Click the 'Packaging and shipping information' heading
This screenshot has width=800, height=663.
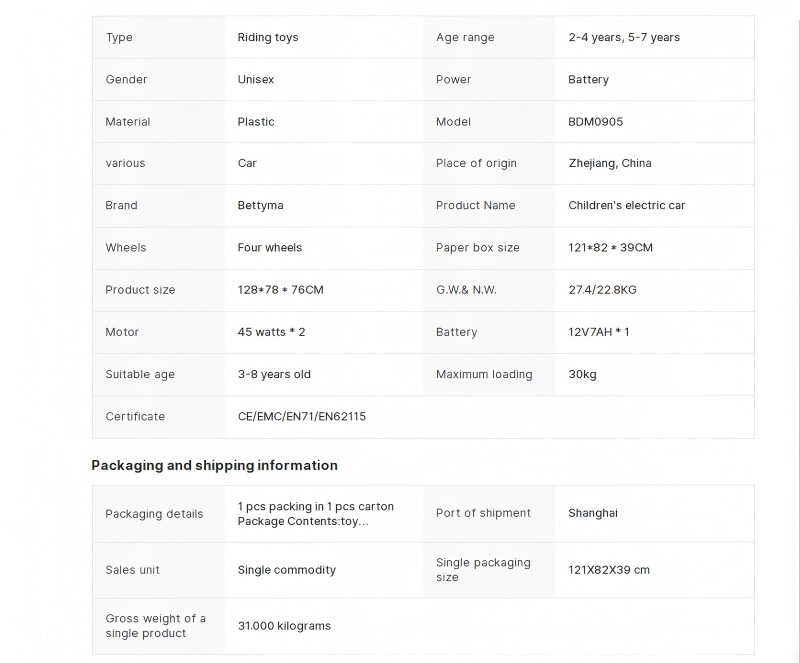point(214,465)
